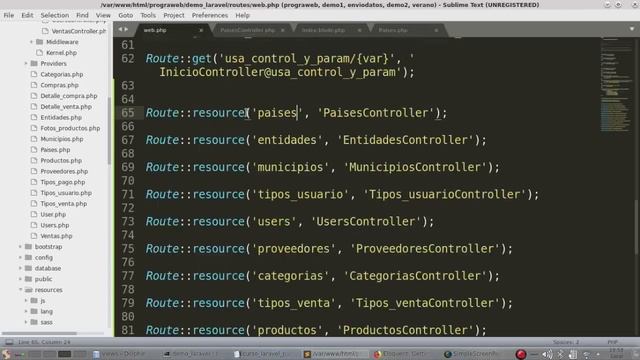This screenshot has height=360, width=640.
Task: Open the Preferences menu
Action: coord(210,15)
